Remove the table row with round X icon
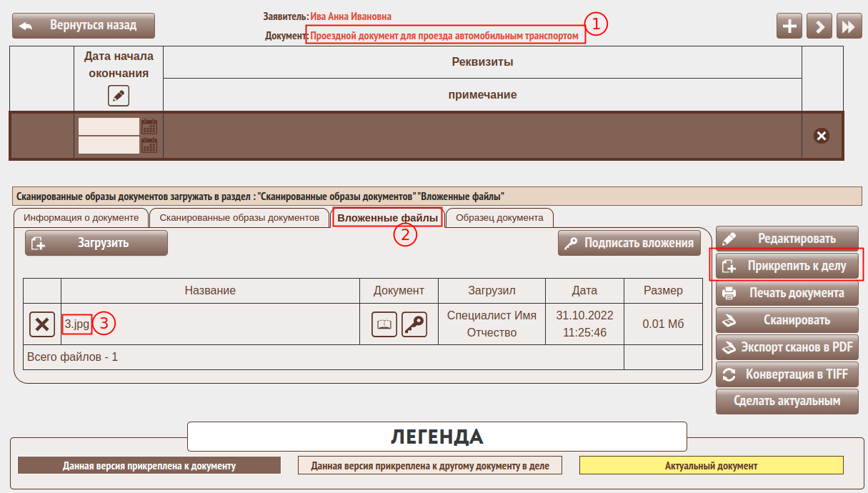The width and height of the screenshot is (868, 493). click(x=822, y=136)
